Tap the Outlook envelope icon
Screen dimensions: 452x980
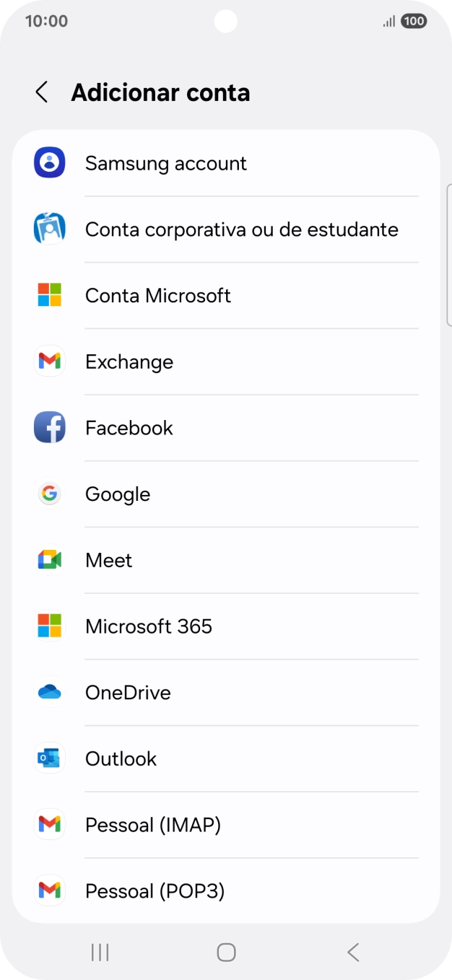tap(50, 758)
